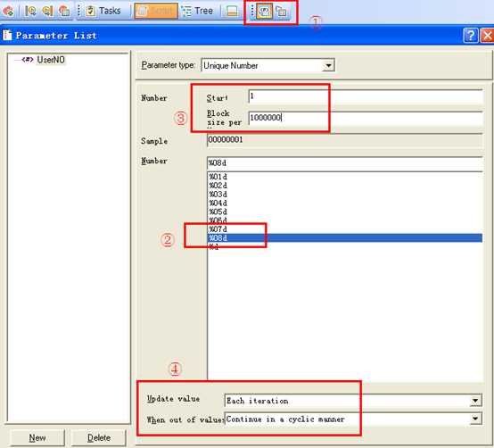494x448 pixels.
Task: Expand the When out of values dropdown
Action: point(353,419)
